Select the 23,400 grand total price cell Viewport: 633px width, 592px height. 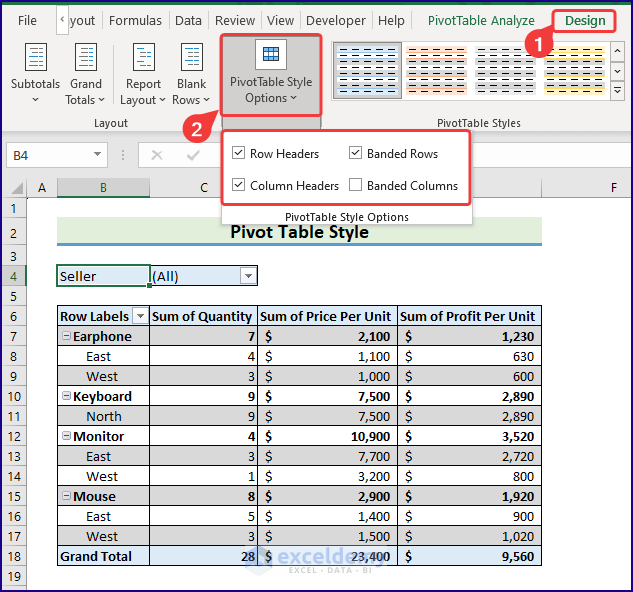point(327,556)
